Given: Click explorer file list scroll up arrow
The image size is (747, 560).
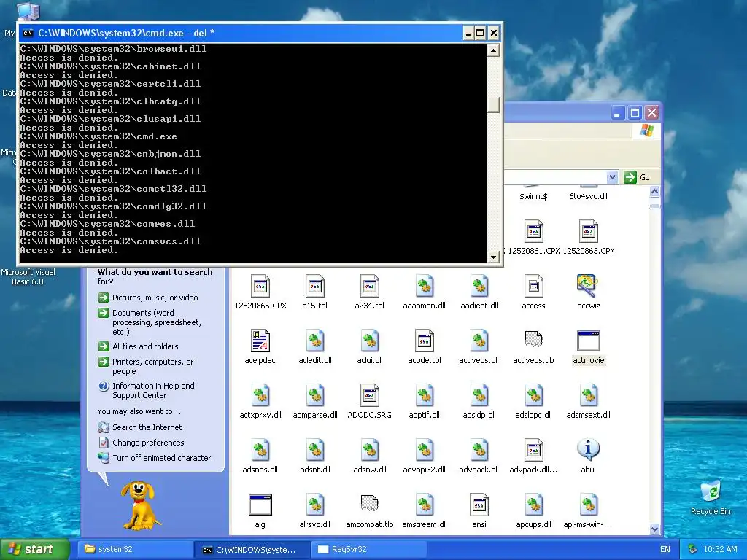Looking at the screenshot, I should click(x=654, y=192).
